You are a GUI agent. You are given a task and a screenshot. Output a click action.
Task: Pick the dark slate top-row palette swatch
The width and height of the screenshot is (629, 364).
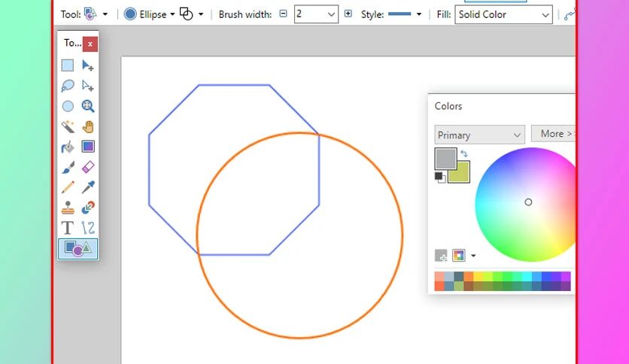click(459, 276)
